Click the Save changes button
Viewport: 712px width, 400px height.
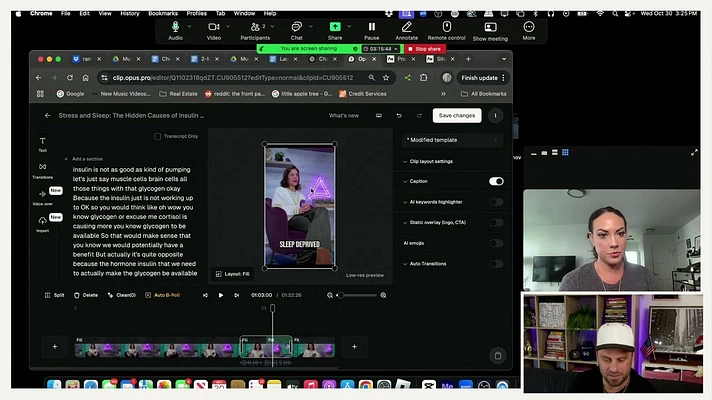click(x=457, y=115)
